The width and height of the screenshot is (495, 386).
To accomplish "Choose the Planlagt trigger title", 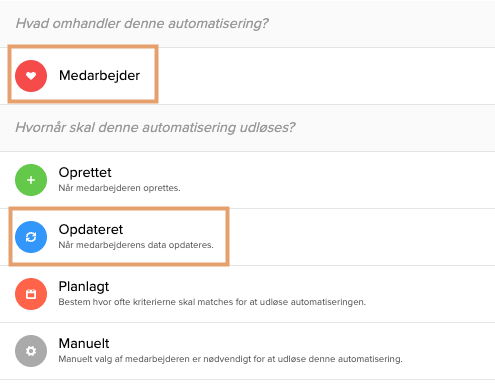I will (84, 287).
